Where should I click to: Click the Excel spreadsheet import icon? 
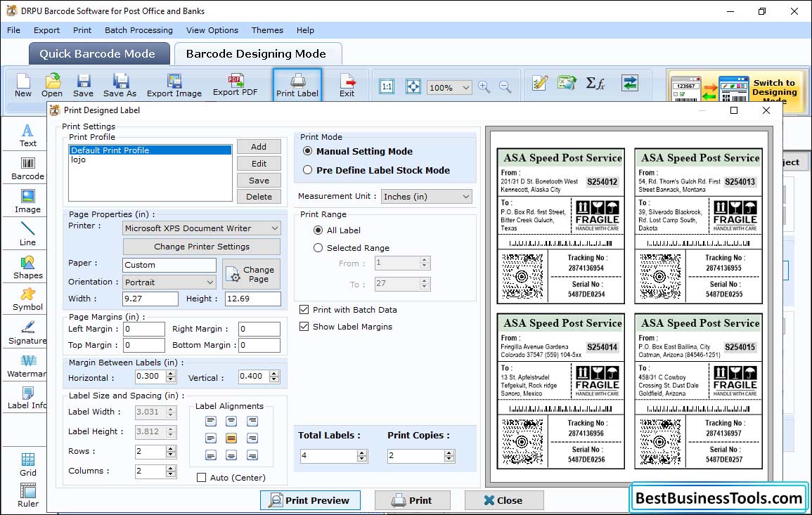(567, 83)
